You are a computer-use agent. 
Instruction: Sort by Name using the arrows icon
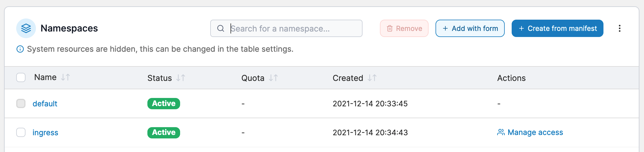(65, 77)
